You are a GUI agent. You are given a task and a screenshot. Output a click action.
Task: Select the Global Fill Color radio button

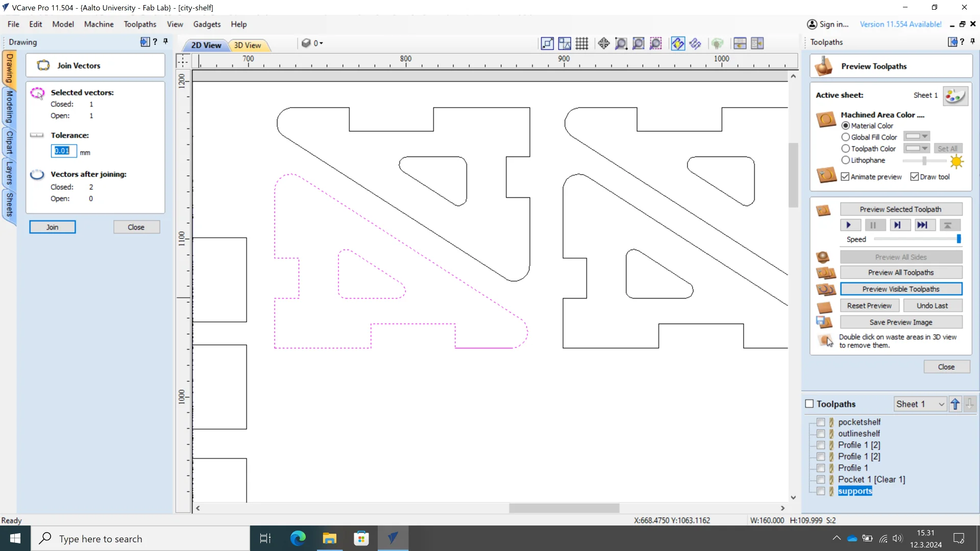tap(846, 137)
